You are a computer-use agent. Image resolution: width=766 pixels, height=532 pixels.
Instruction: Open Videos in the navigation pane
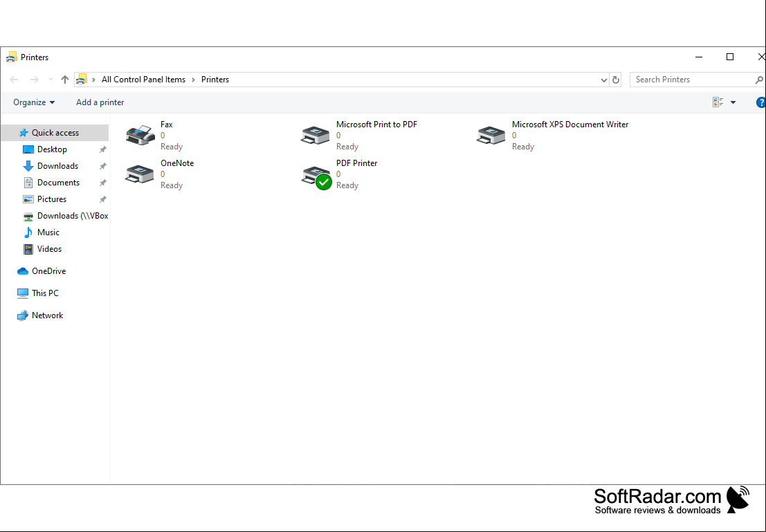pyautogui.click(x=49, y=249)
